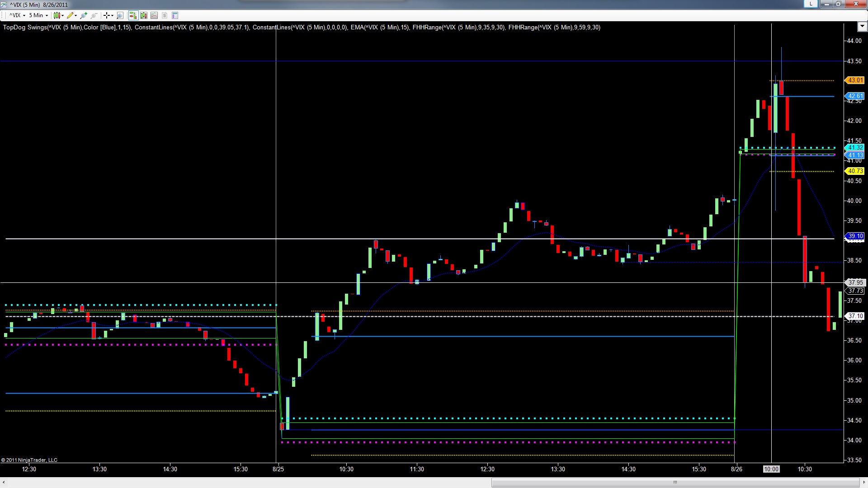Image resolution: width=868 pixels, height=488 pixels.
Task: Click the price axis dropdown arrow button
Action: (x=861, y=27)
